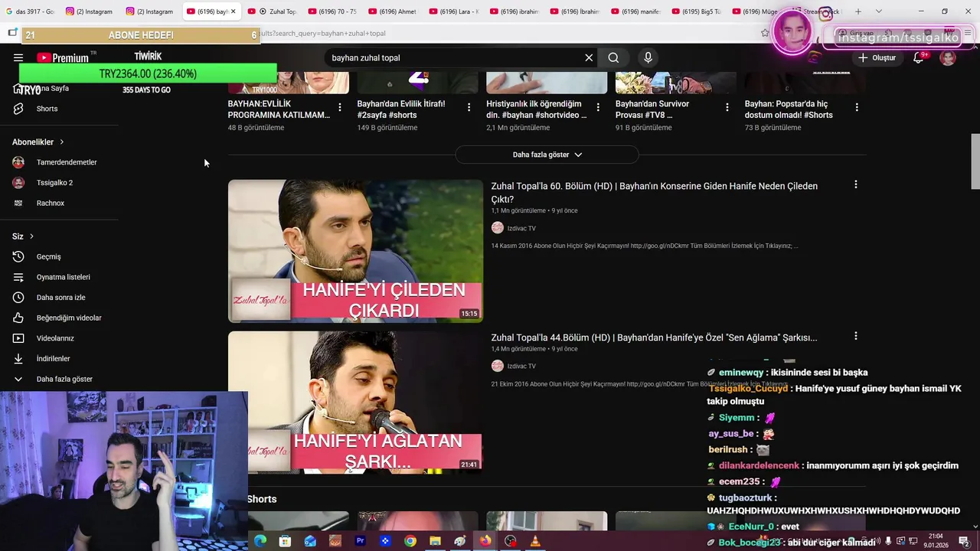Open 'Zuhal Topal'la 44.Bölüm' video title
980x551 pixels.
(654, 337)
